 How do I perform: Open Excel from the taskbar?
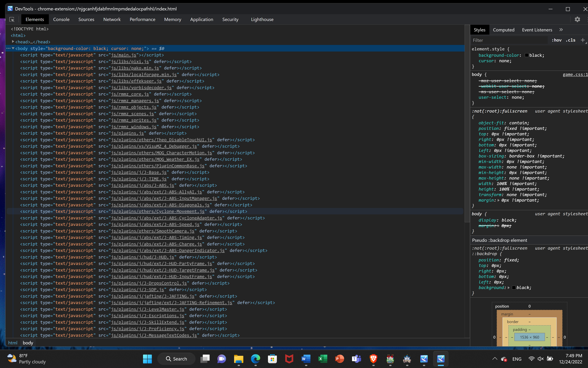point(323,359)
